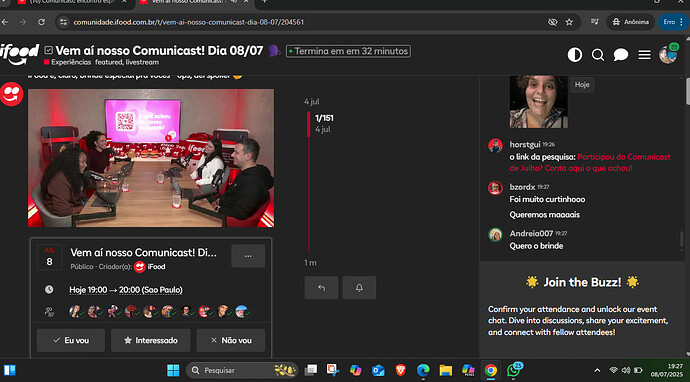Click the reply arrow button under the timeline

click(321, 288)
